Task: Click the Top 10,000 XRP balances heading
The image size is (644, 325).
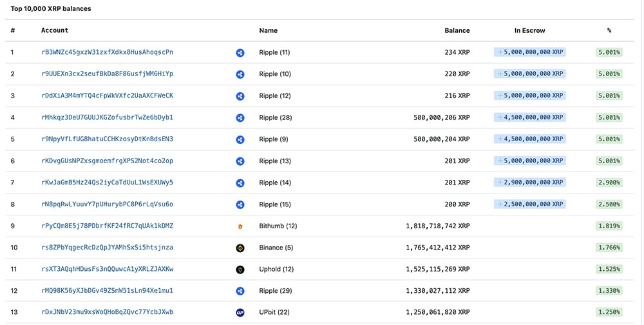Action: pos(51,8)
